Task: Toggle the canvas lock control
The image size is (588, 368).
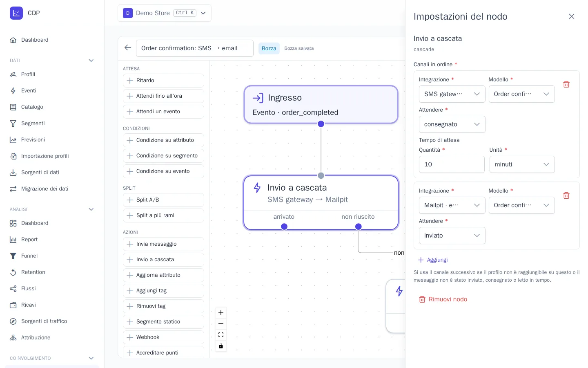Action: pyautogui.click(x=221, y=346)
